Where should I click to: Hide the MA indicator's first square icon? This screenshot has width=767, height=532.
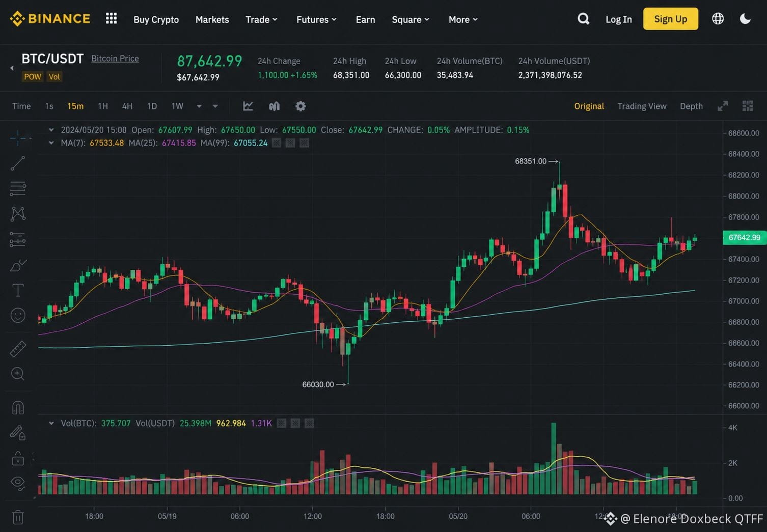coord(277,143)
